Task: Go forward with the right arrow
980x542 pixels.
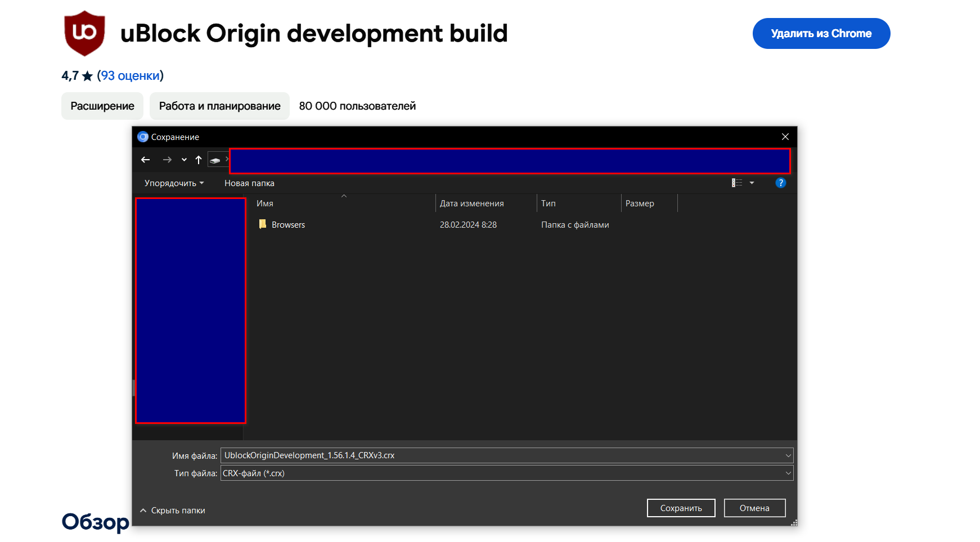Action: click(x=167, y=160)
